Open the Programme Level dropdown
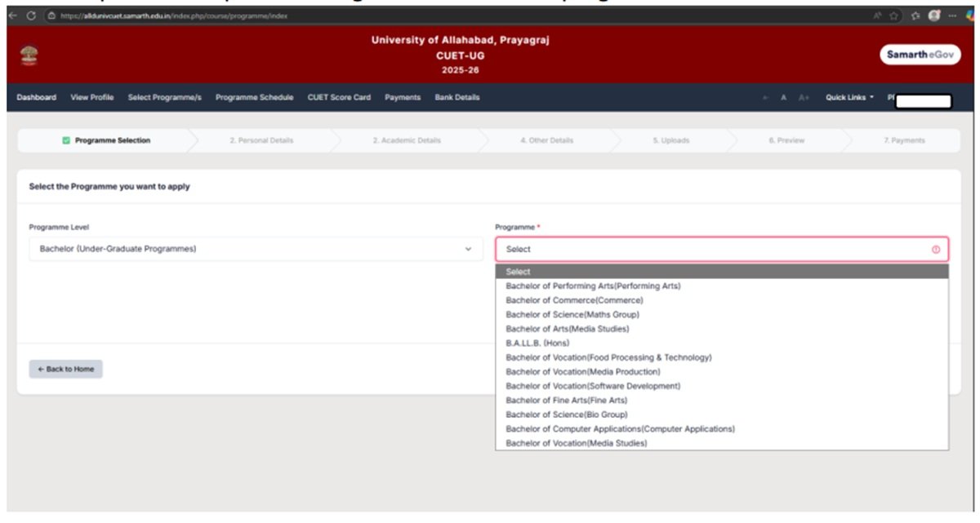Viewport: 980px width, 523px height. [256, 249]
